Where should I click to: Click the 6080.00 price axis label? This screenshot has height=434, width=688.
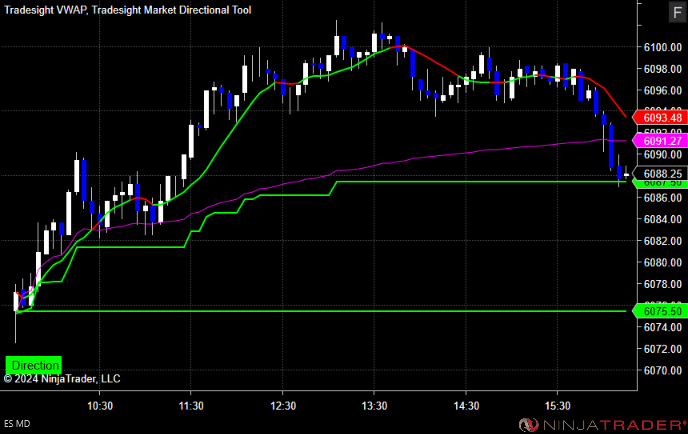(x=663, y=262)
